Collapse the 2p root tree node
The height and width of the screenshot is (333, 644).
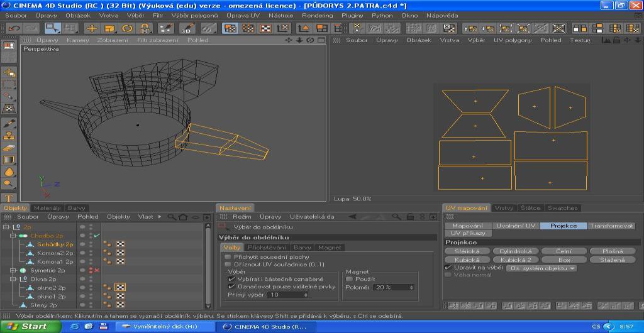[5, 227]
